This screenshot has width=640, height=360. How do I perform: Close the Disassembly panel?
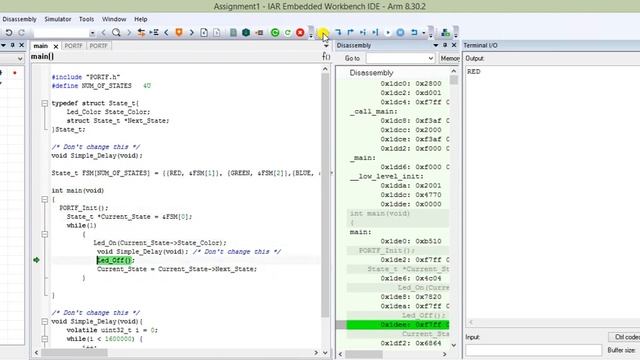click(454, 45)
